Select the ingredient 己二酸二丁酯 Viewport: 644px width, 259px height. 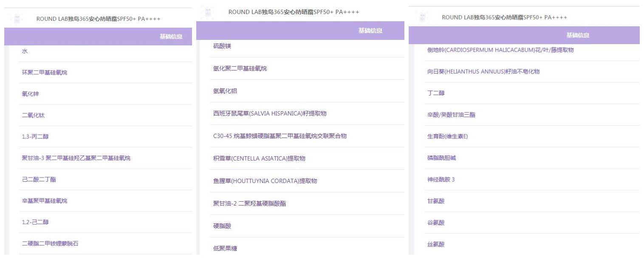click(39, 180)
